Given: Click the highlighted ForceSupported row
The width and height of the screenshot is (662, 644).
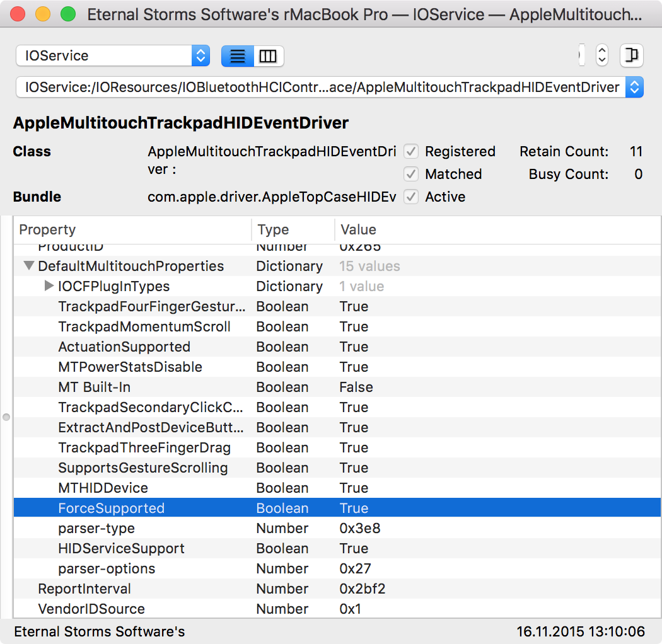Looking at the screenshot, I should 337,508.
